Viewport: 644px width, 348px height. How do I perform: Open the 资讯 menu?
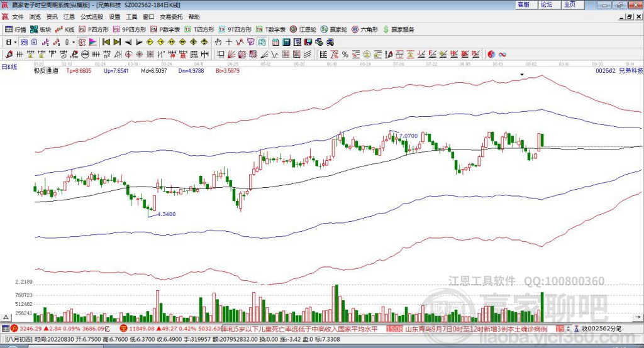click(x=52, y=17)
